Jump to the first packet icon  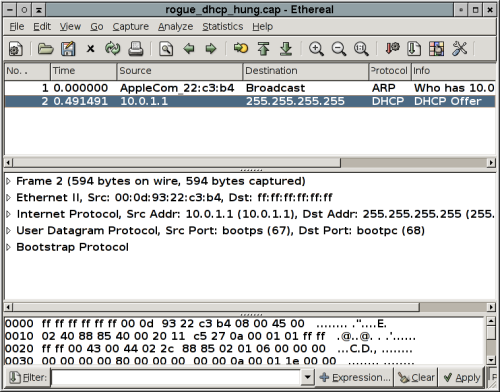[x=263, y=49]
